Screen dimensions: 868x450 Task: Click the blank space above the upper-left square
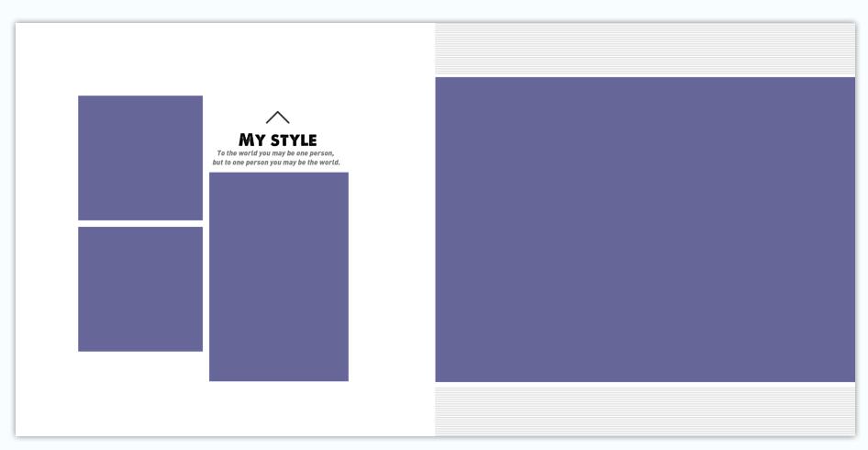(140, 61)
